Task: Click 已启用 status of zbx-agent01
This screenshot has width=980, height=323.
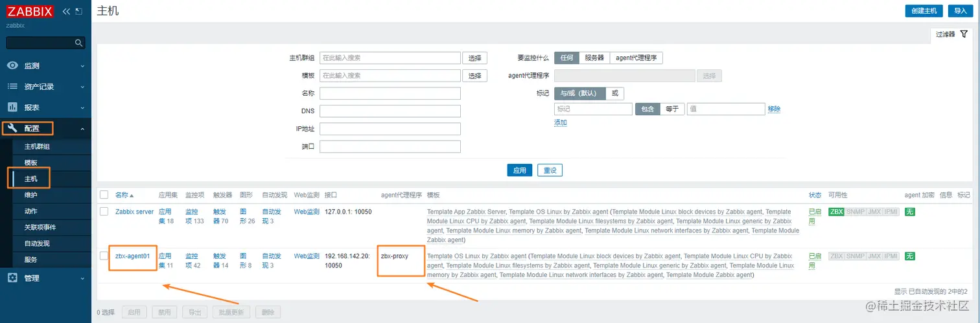Action: pos(815,260)
